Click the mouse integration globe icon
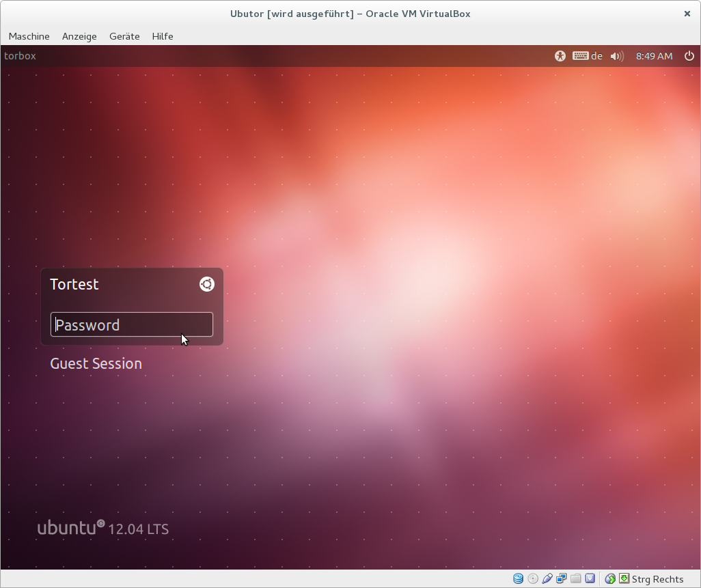The image size is (701, 588). [610, 578]
